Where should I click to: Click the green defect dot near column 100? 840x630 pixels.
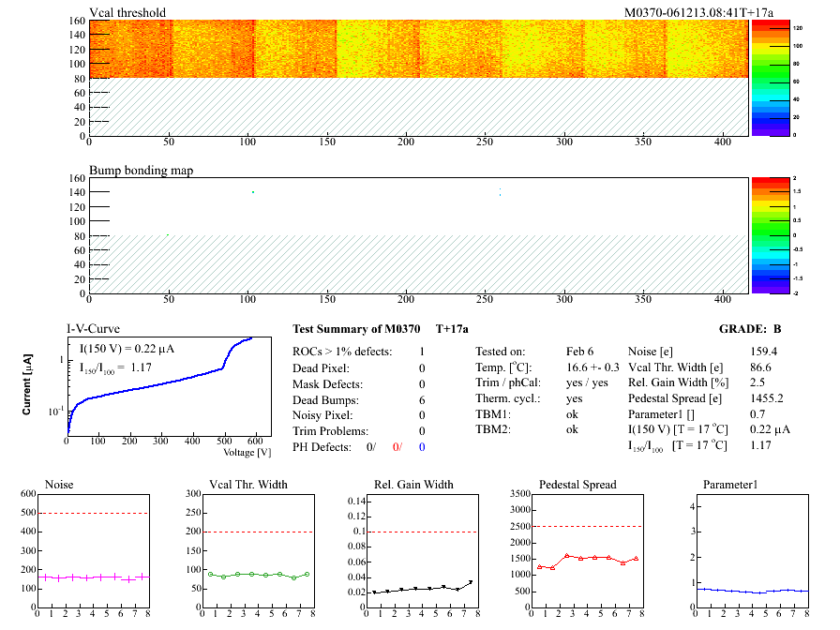tap(253, 192)
